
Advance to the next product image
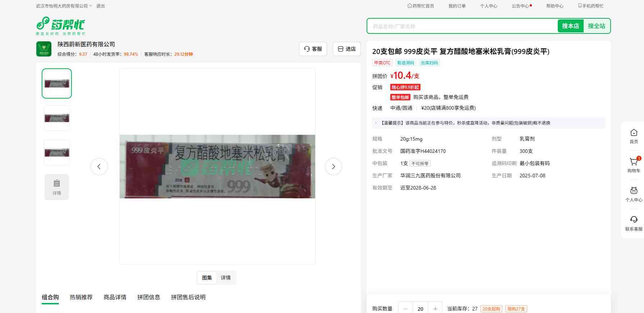pos(333,167)
